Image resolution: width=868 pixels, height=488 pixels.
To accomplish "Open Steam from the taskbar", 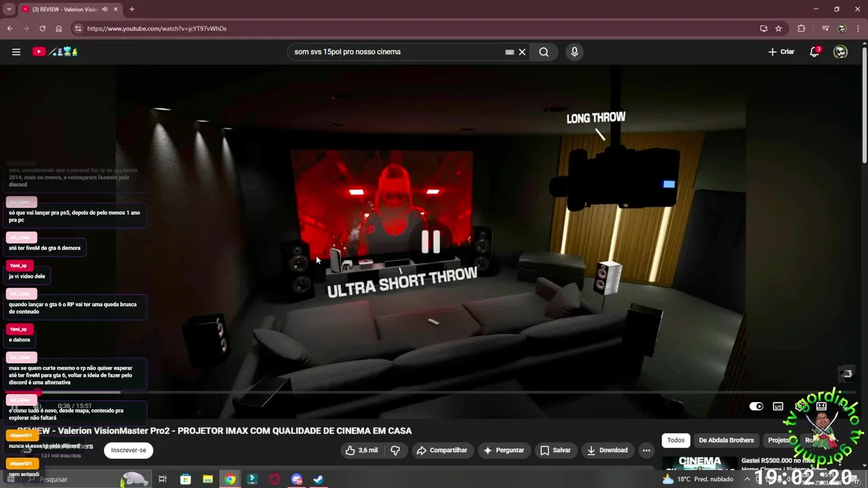I will click(x=318, y=479).
